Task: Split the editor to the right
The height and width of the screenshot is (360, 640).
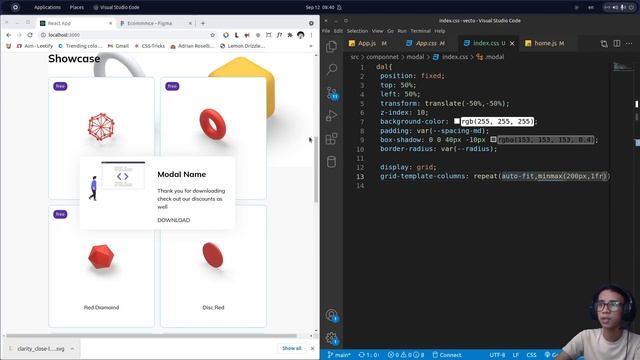Action: 617,43
